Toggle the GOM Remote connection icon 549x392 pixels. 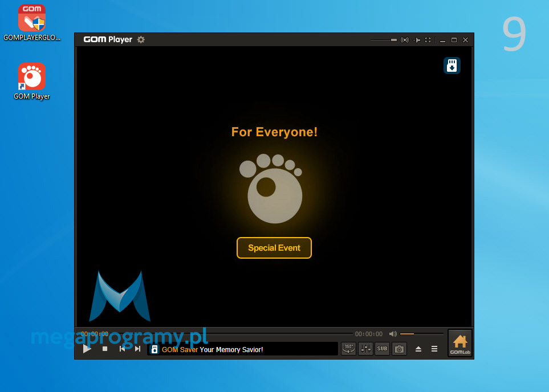coord(405,40)
